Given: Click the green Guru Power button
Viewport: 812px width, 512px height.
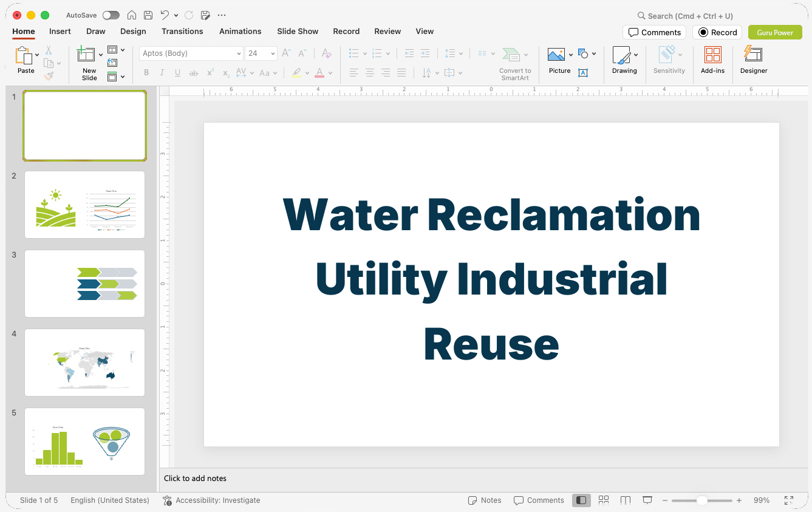Looking at the screenshot, I should coord(775,32).
